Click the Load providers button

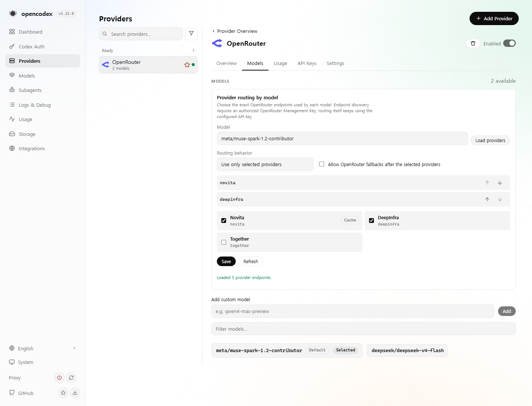click(x=490, y=140)
